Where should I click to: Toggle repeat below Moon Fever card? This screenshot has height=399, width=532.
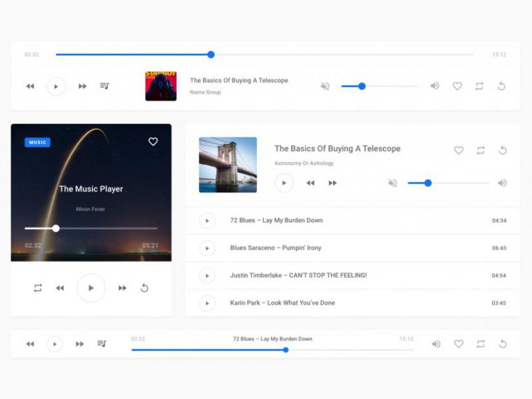coord(38,288)
